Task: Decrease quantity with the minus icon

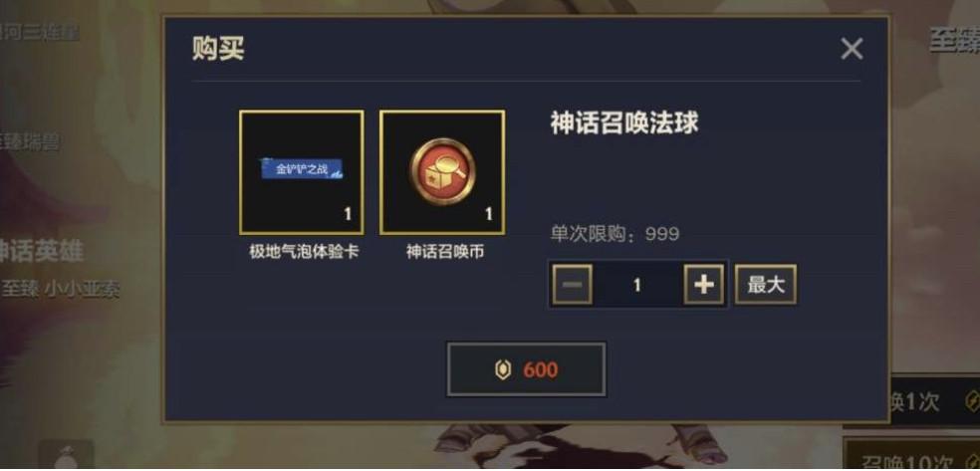Action: 572,285
